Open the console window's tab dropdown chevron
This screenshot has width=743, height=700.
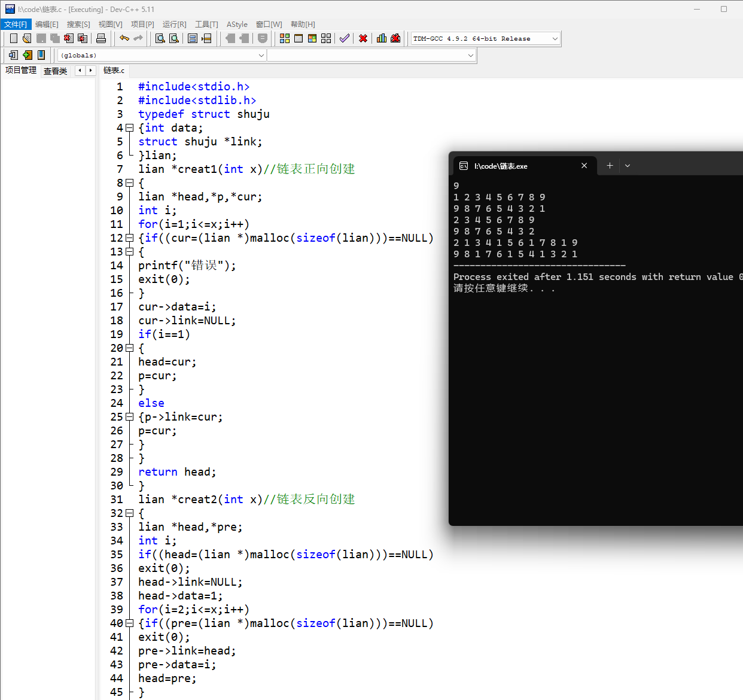pyautogui.click(x=628, y=166)
